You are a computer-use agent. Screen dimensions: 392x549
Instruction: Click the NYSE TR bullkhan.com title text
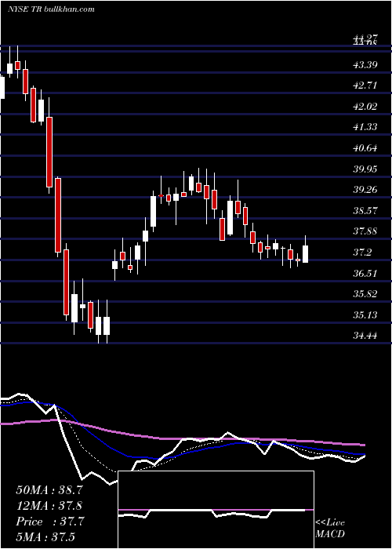[52, 9]
